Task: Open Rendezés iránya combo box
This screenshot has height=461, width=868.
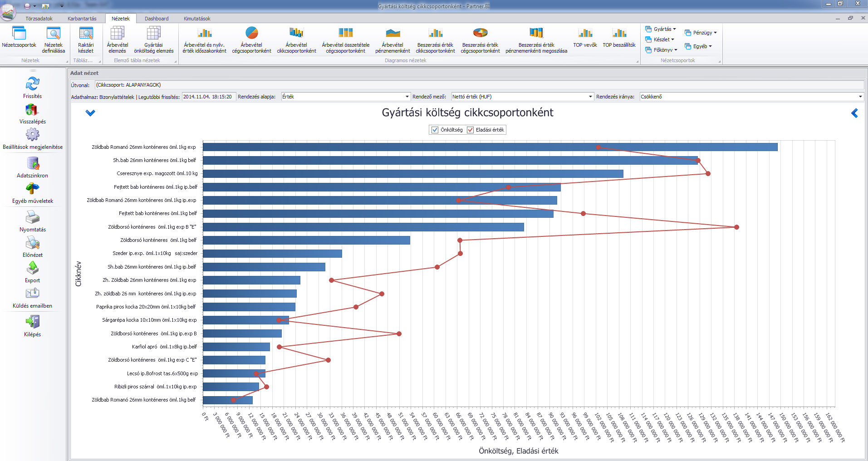Action: pyautogui.click(x=751, y=97)
